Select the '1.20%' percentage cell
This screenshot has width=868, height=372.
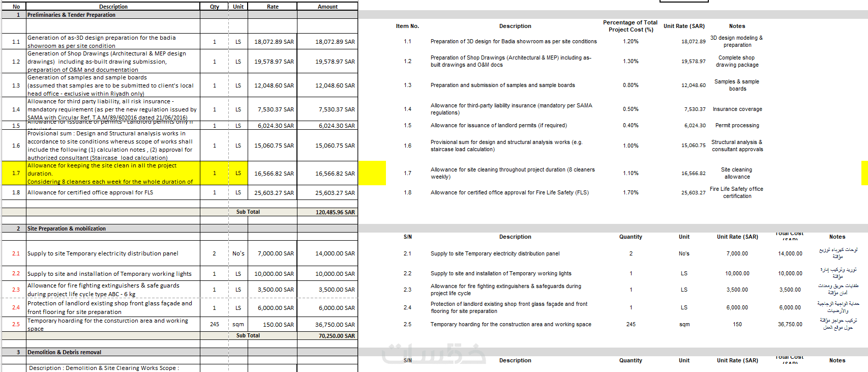pyautogui.click(x=631, y=41)
